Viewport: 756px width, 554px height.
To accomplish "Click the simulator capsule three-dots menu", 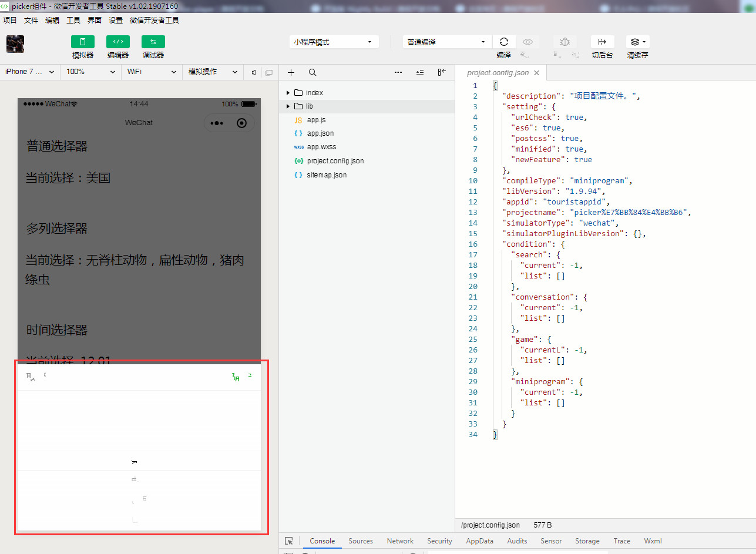I will [216, 123].
